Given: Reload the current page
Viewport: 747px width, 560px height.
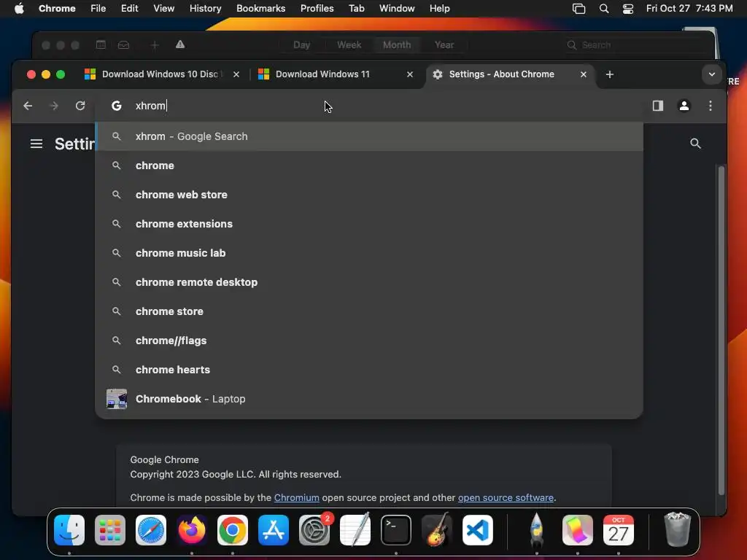Looking at the screenshot, I should (80, 106).
